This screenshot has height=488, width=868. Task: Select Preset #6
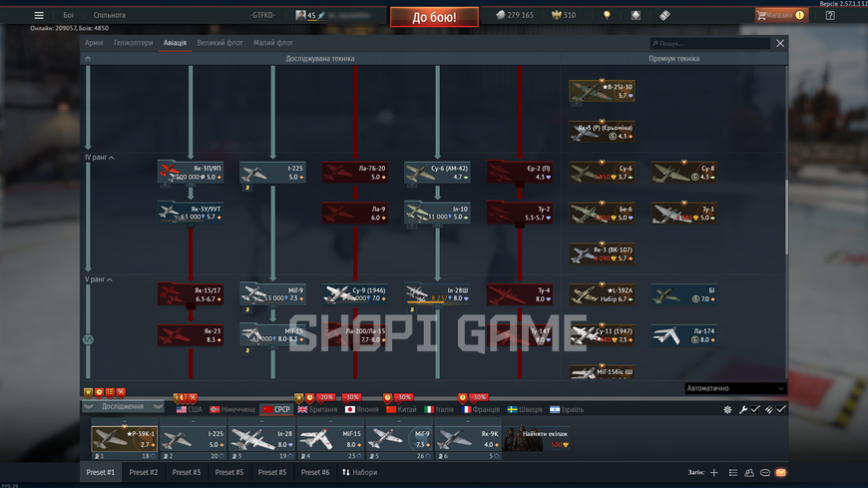(x=315, y=472)
